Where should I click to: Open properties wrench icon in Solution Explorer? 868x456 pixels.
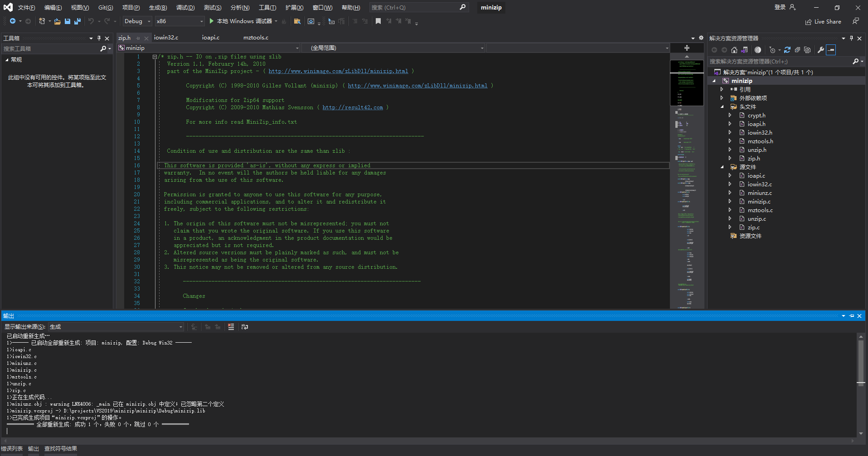click(x=821, y=50)
